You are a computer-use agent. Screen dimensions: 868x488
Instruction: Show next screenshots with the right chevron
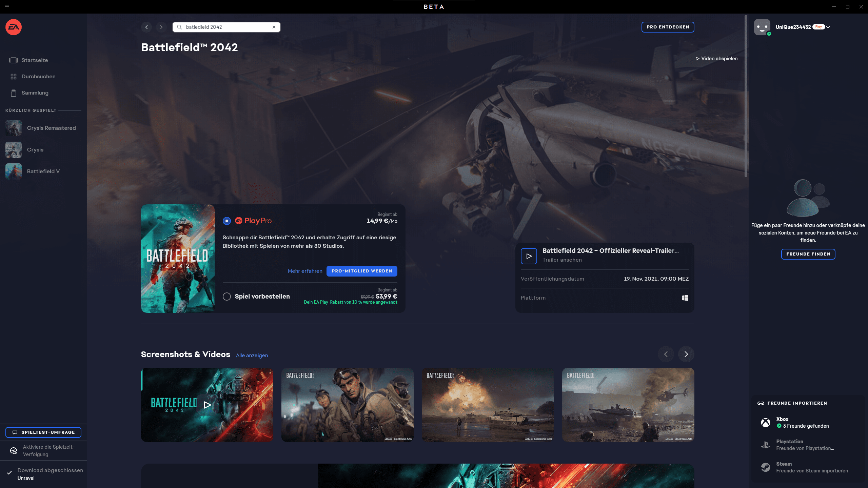coord(686,354)
